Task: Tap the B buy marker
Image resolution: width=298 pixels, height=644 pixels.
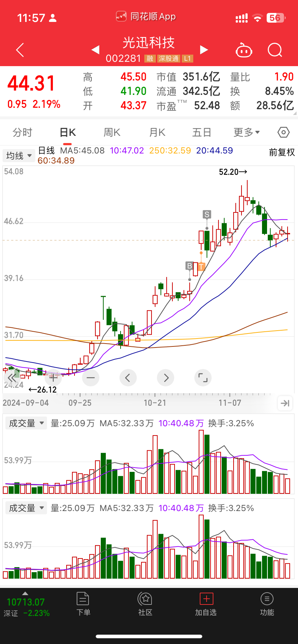Action: point(189,266)
